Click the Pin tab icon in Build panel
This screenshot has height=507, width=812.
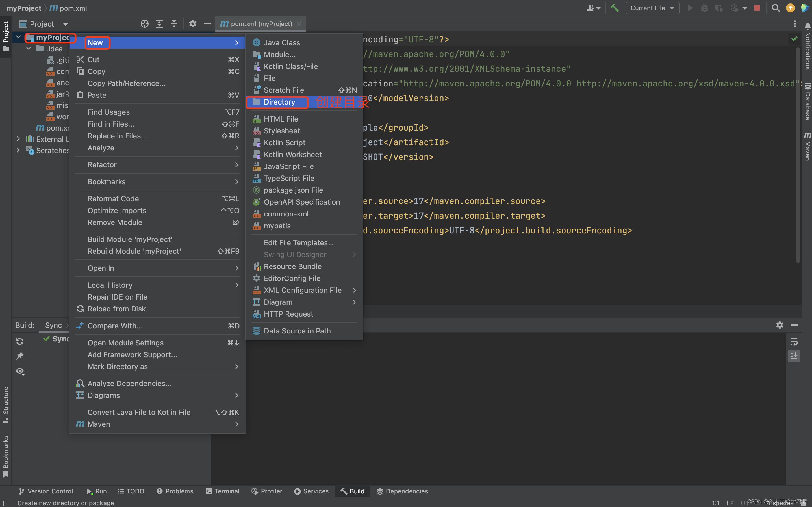point(20,356)
